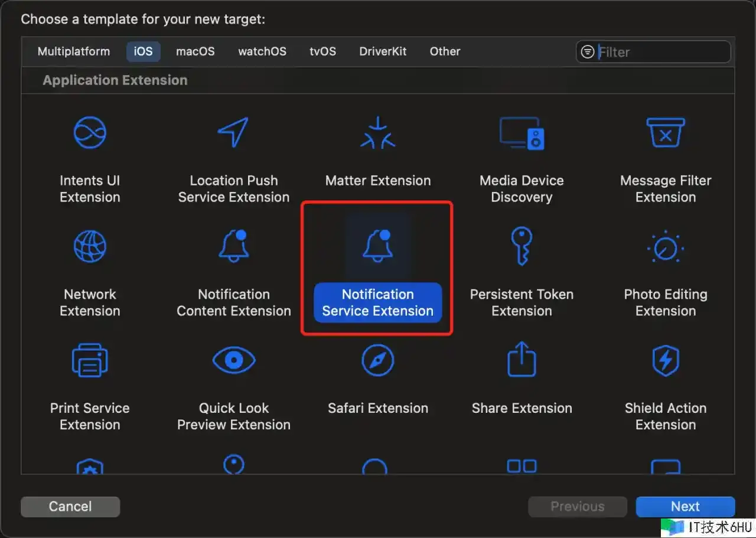Click the Next button

[685, 506]
